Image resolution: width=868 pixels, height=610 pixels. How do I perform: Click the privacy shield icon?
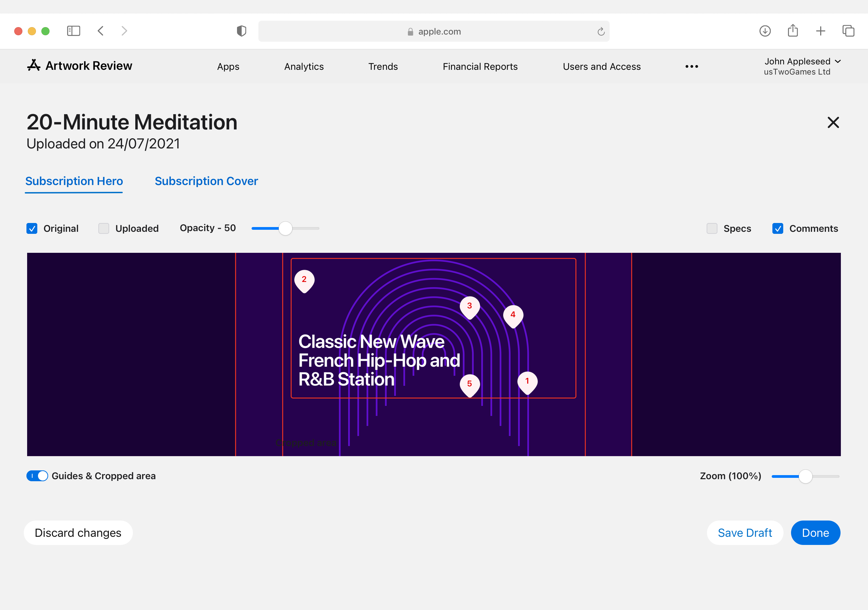241,31
